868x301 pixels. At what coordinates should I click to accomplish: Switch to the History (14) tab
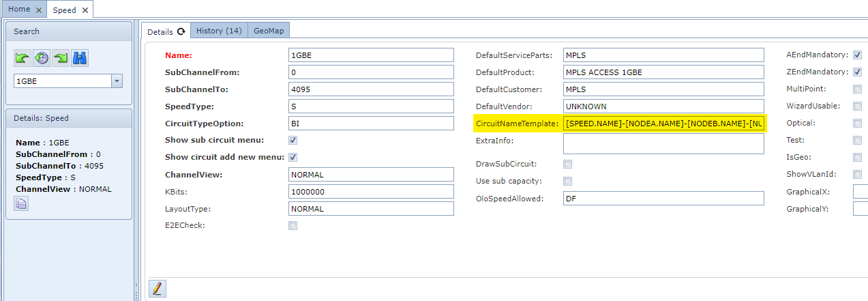pyautogui.click(x=219, y=31)
